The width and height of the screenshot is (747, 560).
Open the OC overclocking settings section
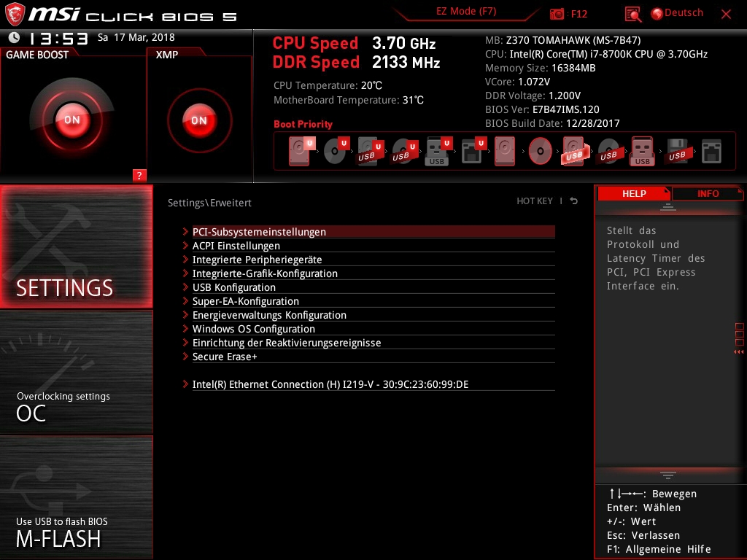76,373
